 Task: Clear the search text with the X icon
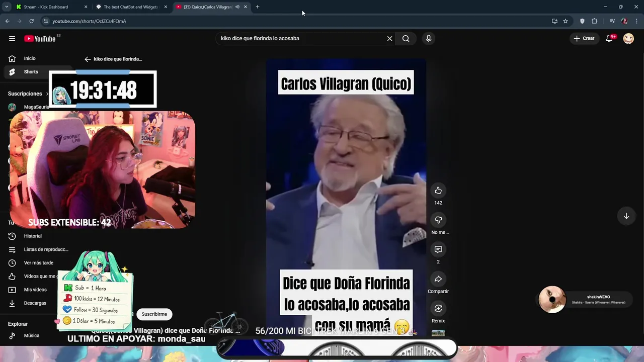[389, 39]
